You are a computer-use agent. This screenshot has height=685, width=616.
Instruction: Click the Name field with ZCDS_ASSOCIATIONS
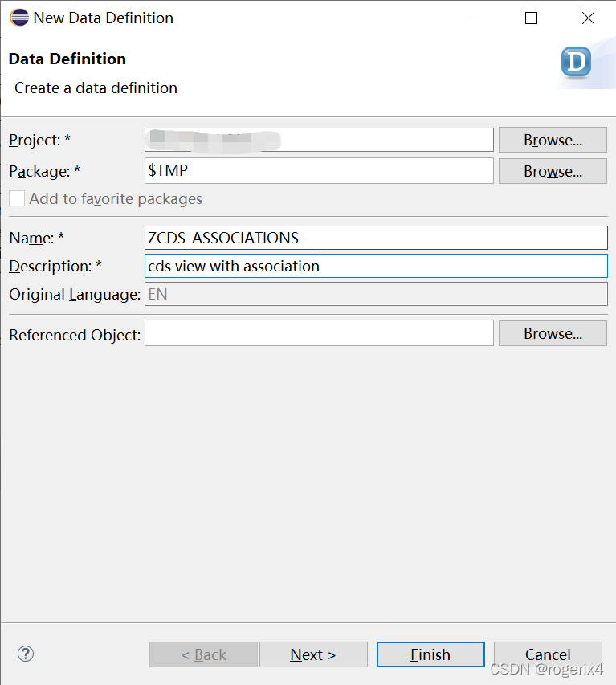coord(376,238)
